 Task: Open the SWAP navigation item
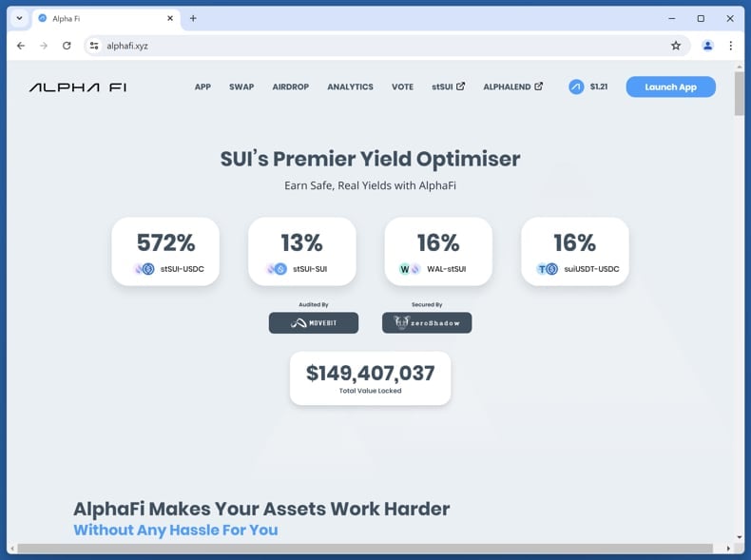[241, 87]
